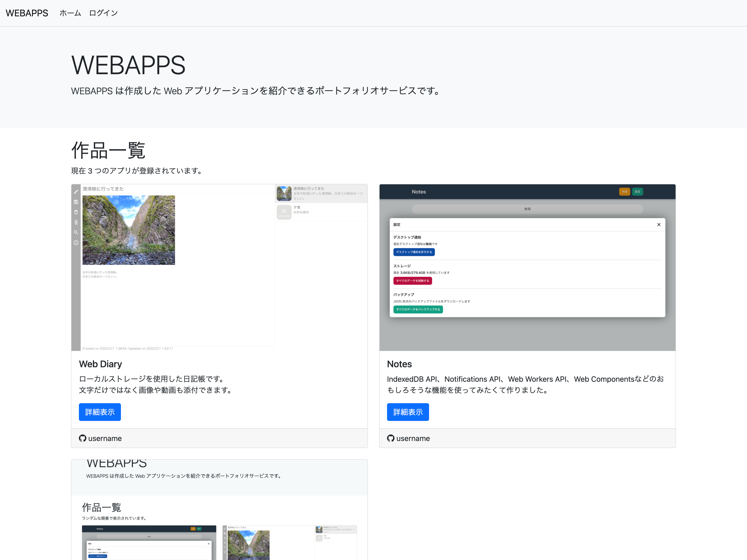Click the trash delete icon in Web Diary sidebar
This screenshot has height=560, width=747.
76,212
